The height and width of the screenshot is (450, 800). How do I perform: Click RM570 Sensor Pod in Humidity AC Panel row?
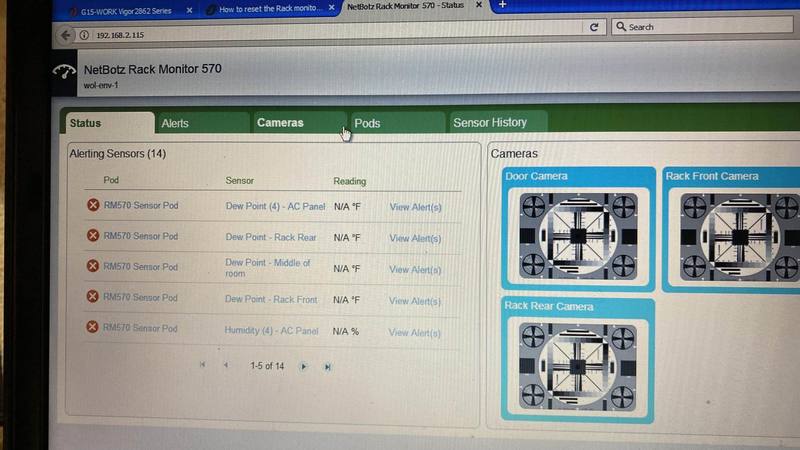(x=140, y=328)
